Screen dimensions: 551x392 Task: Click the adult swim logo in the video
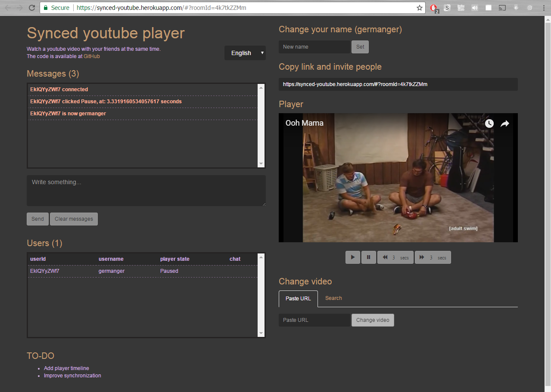tap(463, 228)
